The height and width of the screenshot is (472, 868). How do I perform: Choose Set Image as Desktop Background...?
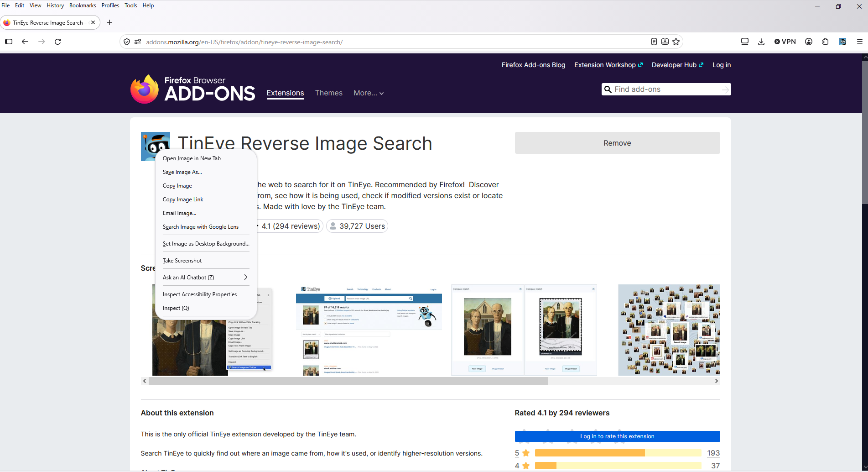[x=206, y=244]
